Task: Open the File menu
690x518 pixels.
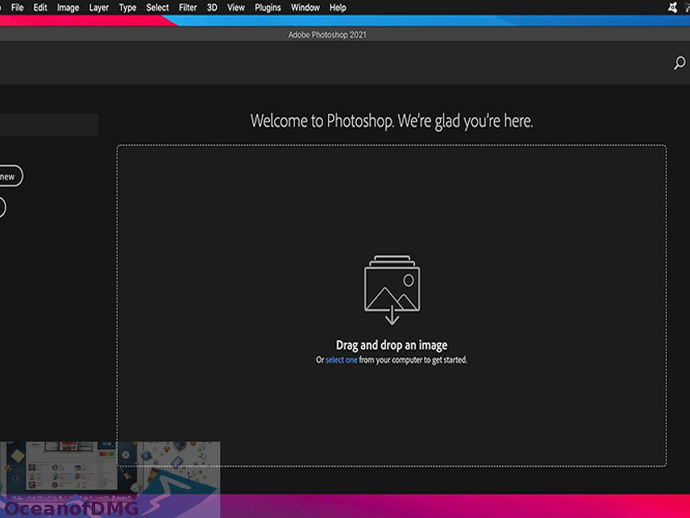Action: coord(17,7)
